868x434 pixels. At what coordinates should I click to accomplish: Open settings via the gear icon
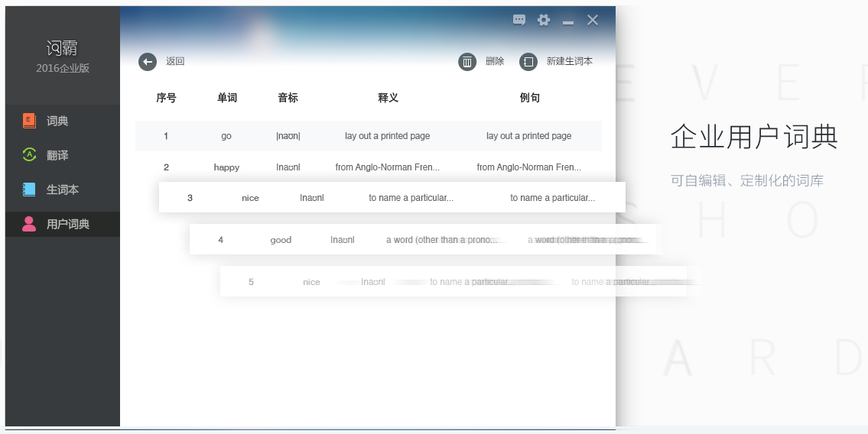[544, 21]
